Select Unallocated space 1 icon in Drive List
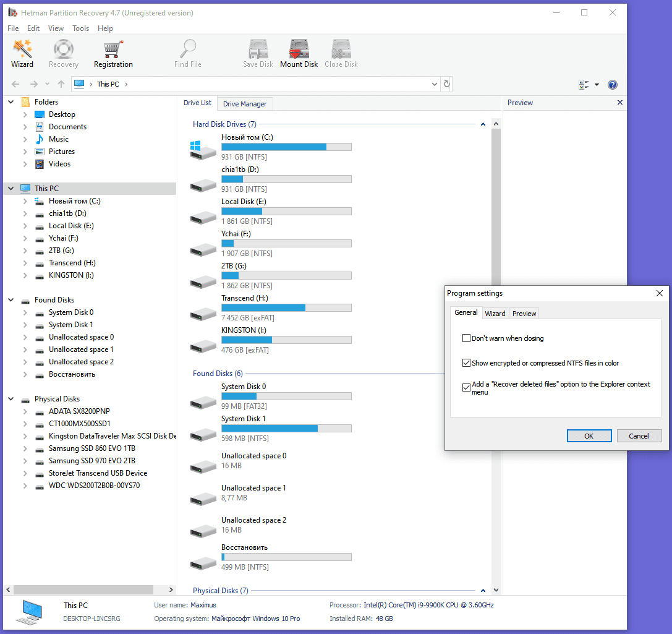672x634 pixels. 203,499
